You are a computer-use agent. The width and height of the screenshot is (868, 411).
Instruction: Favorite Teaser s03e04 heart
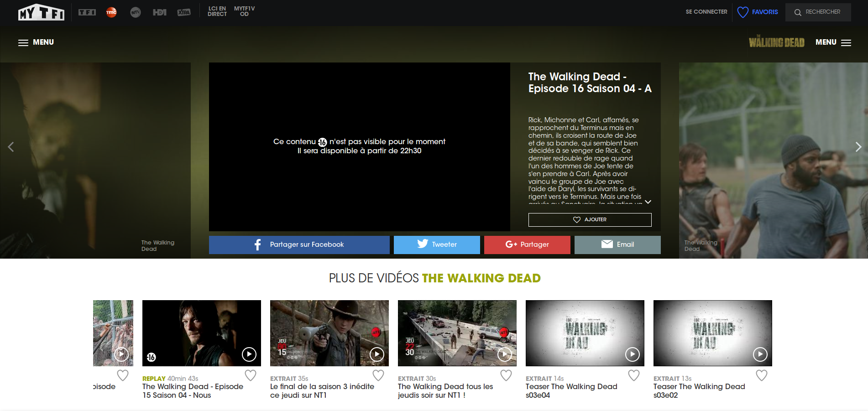point(634,375)
